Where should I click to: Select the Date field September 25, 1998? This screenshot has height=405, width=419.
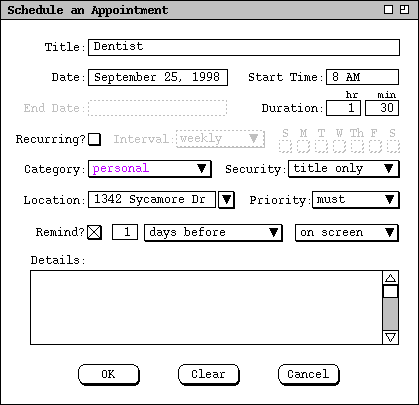[x=158, y=77]
